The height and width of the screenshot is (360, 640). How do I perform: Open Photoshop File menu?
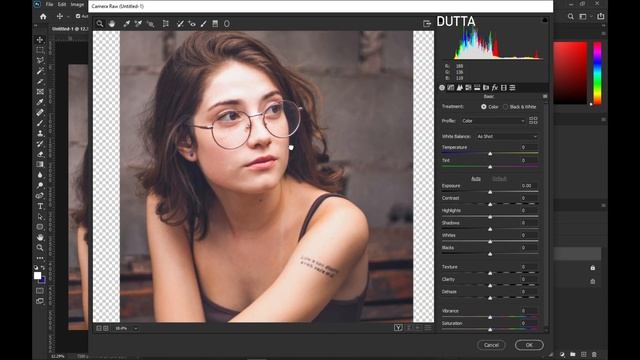49,4
